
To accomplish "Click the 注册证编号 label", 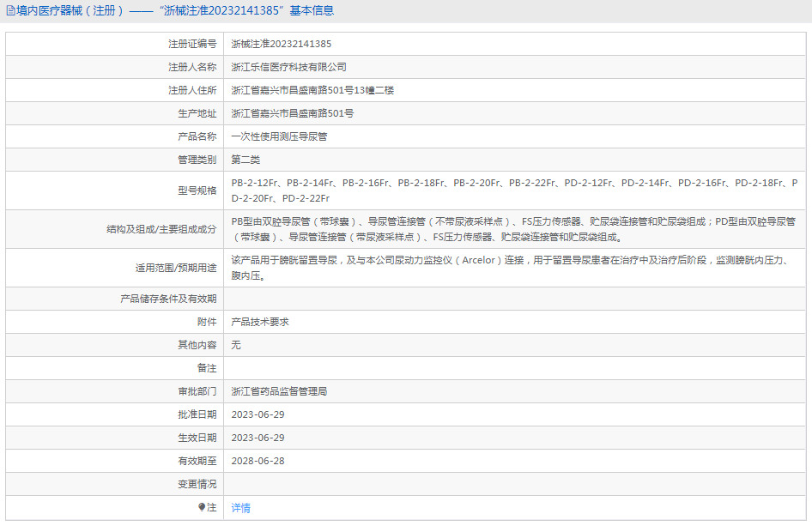I will point(192,44).
